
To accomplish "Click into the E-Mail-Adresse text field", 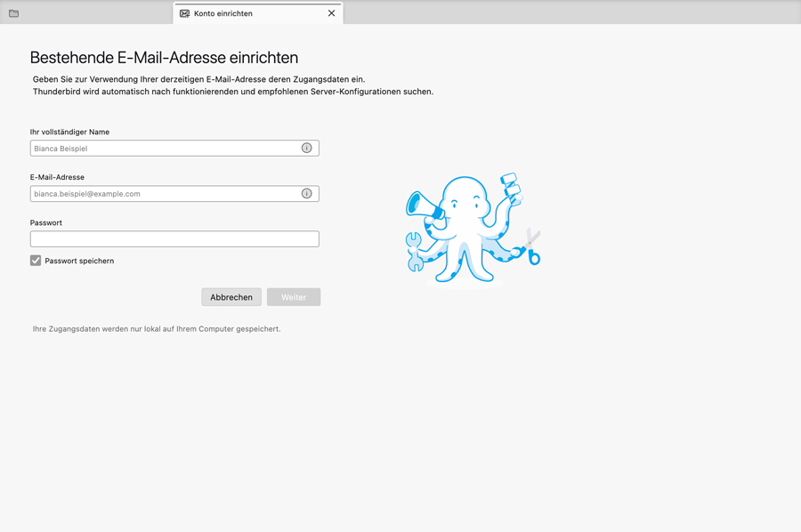I will click(x=165, y=194).
